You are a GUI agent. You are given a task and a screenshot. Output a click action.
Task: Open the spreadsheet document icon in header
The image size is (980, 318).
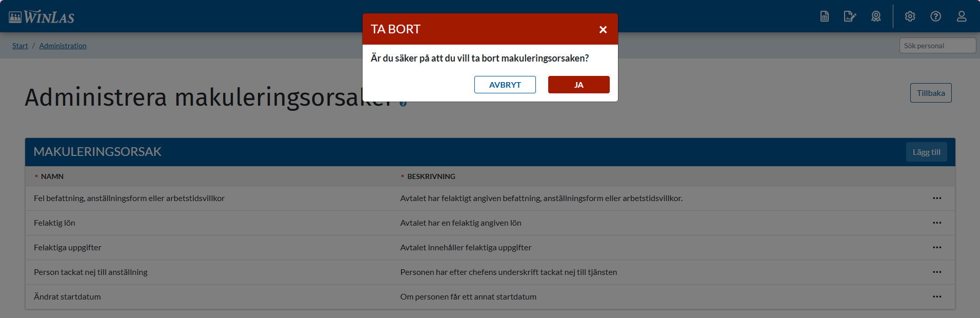[x=824, y=16]
